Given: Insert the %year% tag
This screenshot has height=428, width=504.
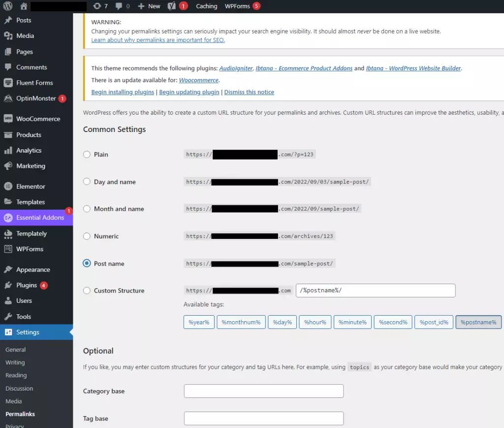Looking at the screenshot, I should (x=199, y=322).
